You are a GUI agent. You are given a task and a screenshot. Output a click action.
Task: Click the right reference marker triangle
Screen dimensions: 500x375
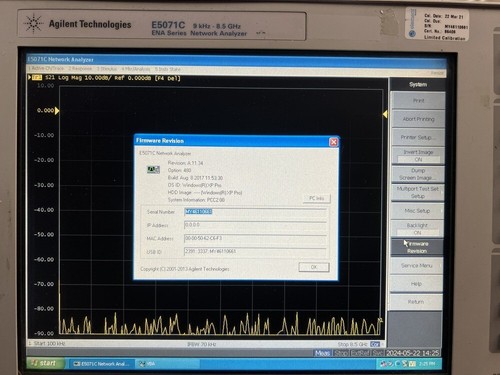point(385,114)
